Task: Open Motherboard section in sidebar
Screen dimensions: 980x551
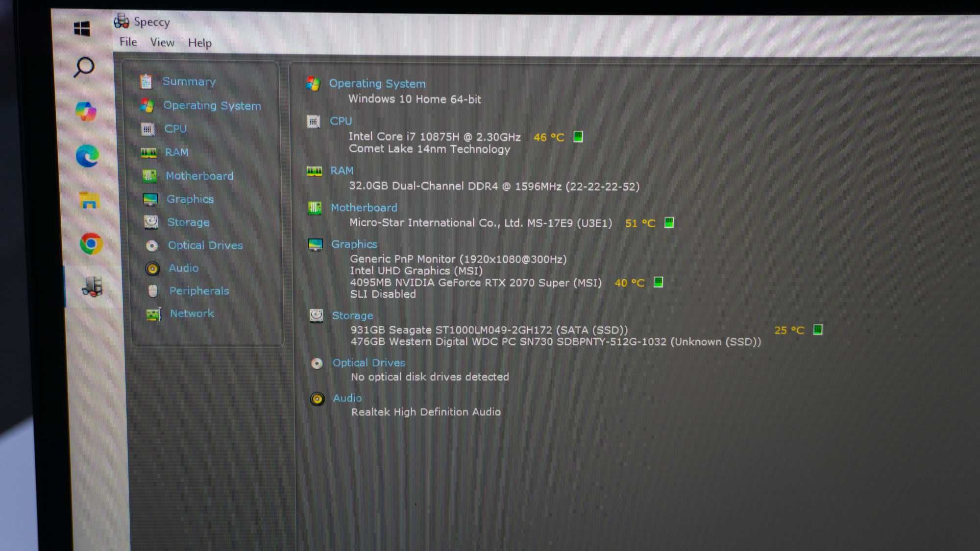Action: coord(199,176)
